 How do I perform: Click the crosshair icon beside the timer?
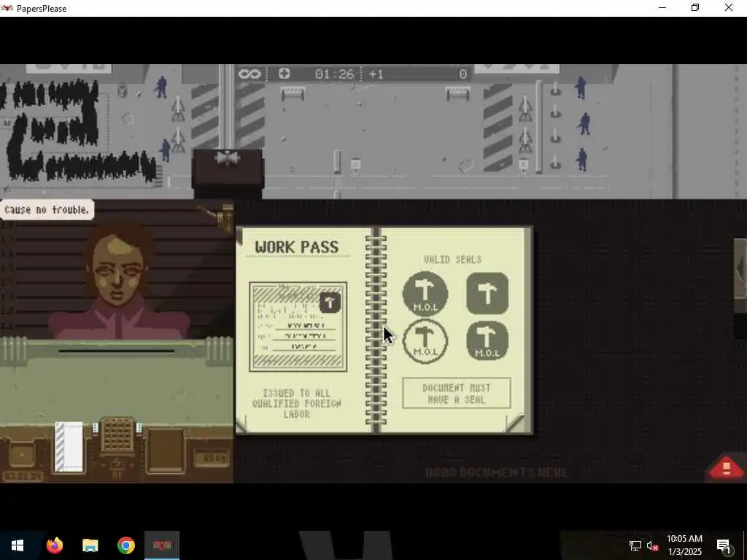coord(285,74)
